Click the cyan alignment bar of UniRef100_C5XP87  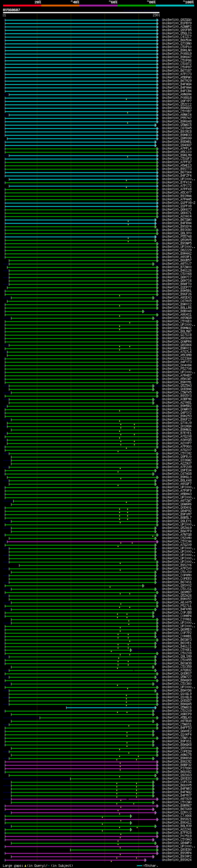tap(81, 67)
